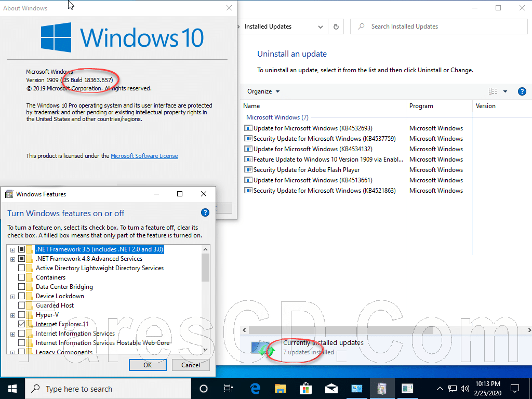Change view icon in Installed Updates toolbar

(493, 91)
